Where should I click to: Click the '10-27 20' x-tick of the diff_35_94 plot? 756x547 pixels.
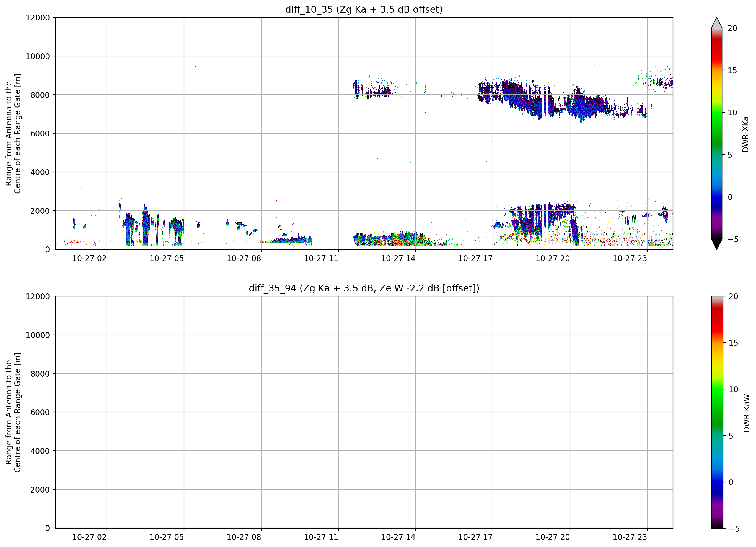[x=553, y=537]
